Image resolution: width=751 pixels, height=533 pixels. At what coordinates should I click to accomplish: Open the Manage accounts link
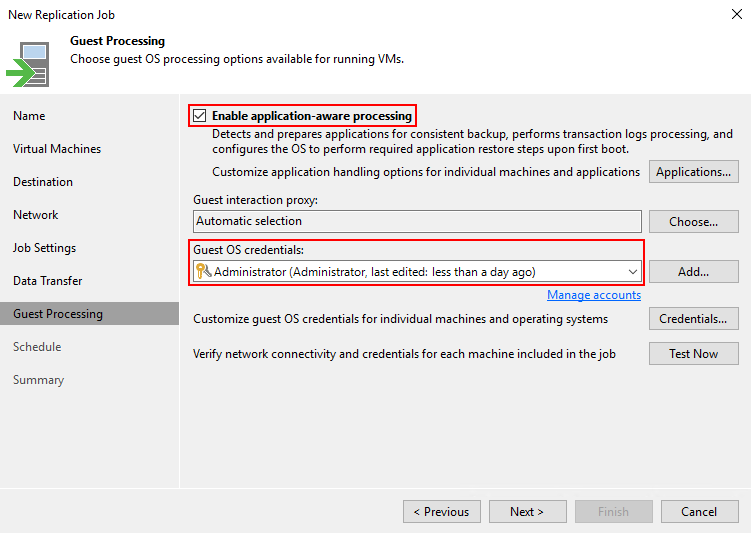click(594, 295)
